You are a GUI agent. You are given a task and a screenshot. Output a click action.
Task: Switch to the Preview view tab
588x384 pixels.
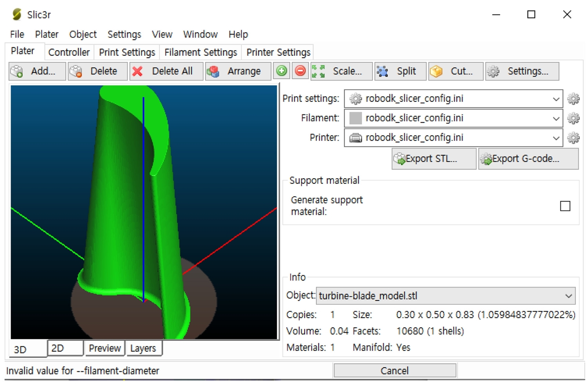click(105, 348)
